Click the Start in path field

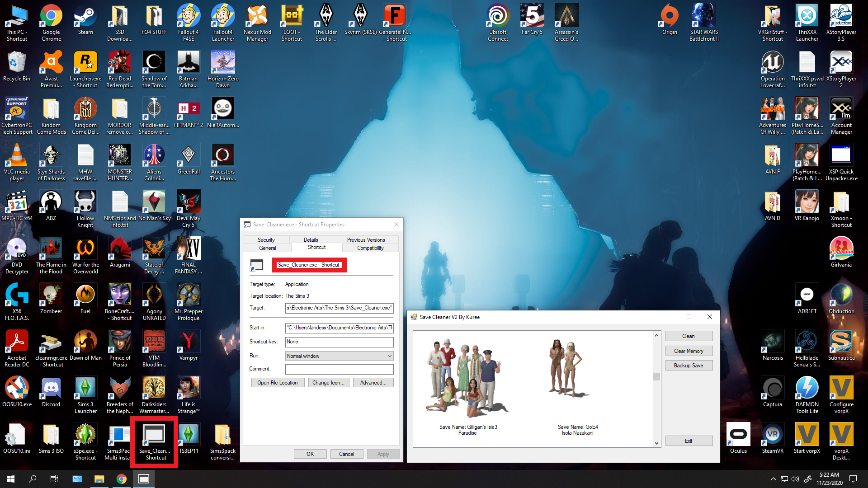coord(339,328)
